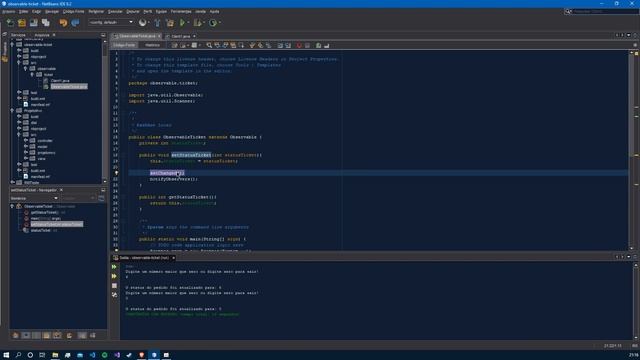This screenshot has height=360, width=640.
Task: Select the Código-Fonte editor view button
Action: (124, 45)
